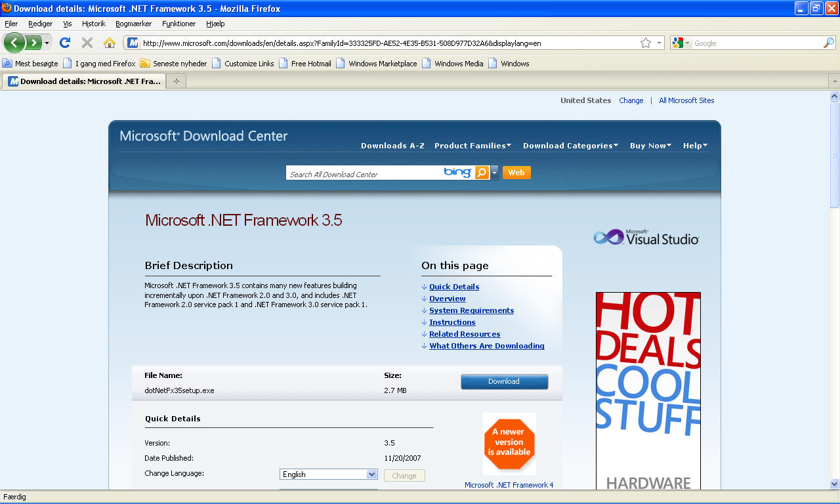Image resolution: width=840 pixels, height=504 pixels.
Task: Click the Visual Studio logo
Action: (646, 237)
